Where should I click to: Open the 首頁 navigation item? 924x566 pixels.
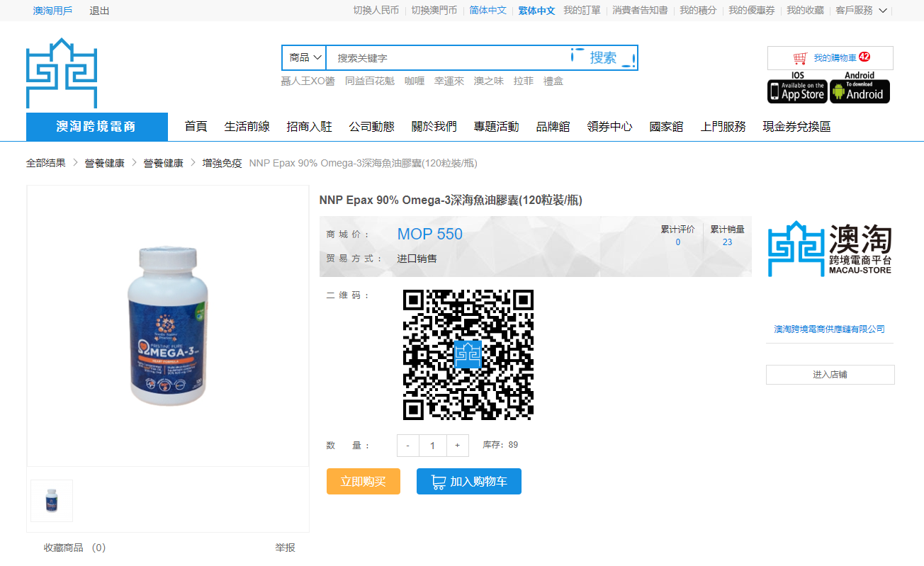pos(196,127)
